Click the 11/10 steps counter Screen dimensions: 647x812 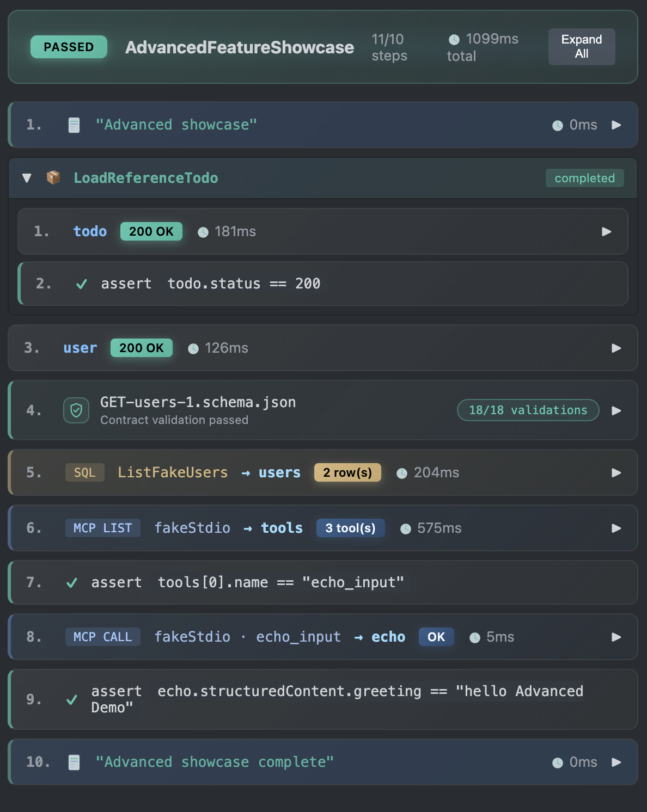coord(389,47)
